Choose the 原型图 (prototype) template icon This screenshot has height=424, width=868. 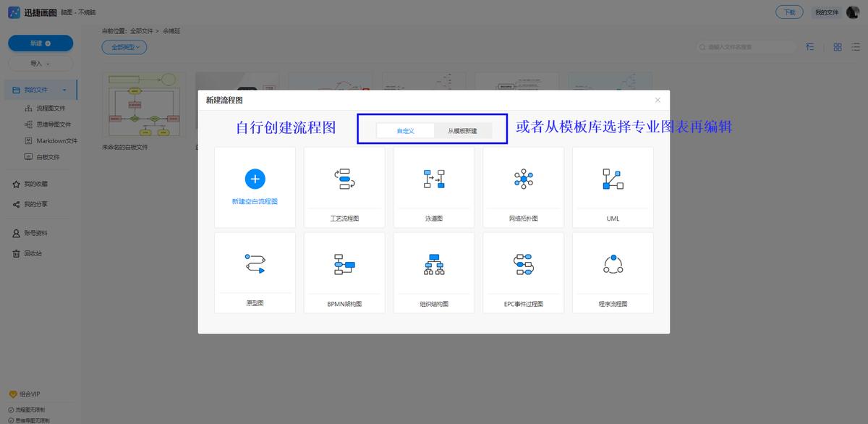point(254,270)
